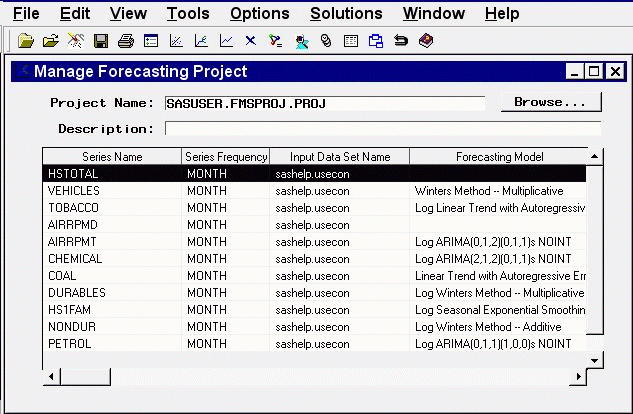633x414 pixels.
Task: Open the File menu
Action: tap(27, 13)
